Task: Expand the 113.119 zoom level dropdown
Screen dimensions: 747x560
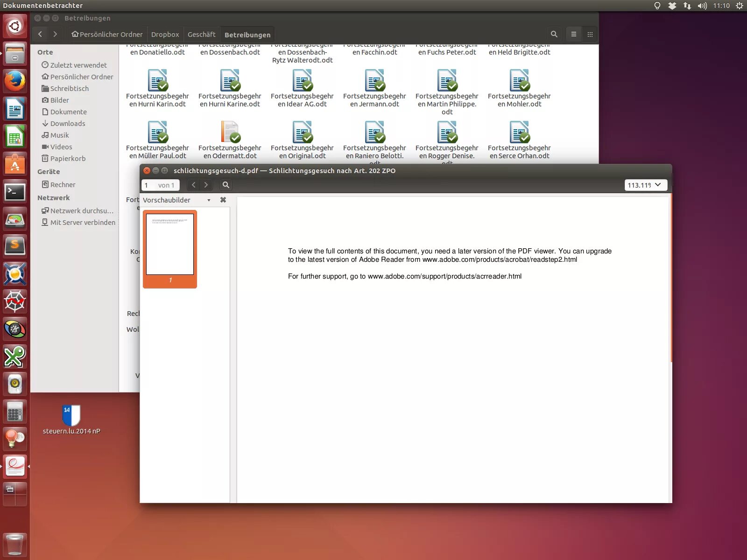Action: (646, 185)
